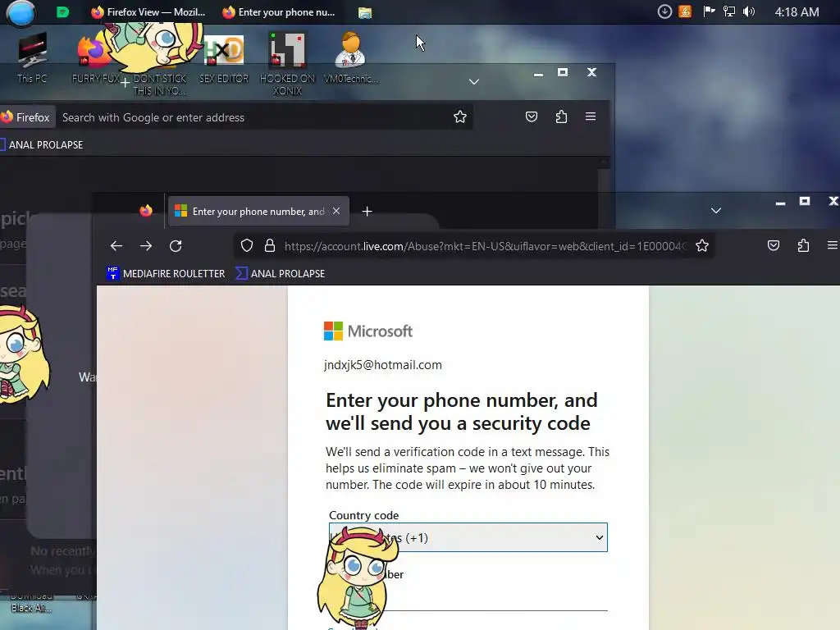Show site security padlock info
The width and height of the screenshot is (840, 630).
click(x=269, y=245)
